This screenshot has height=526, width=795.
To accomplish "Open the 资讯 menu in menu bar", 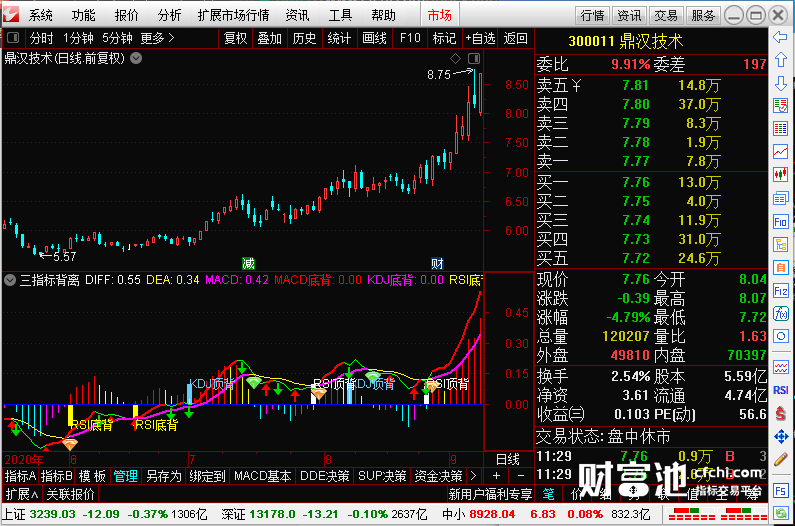I will (297, 15).
